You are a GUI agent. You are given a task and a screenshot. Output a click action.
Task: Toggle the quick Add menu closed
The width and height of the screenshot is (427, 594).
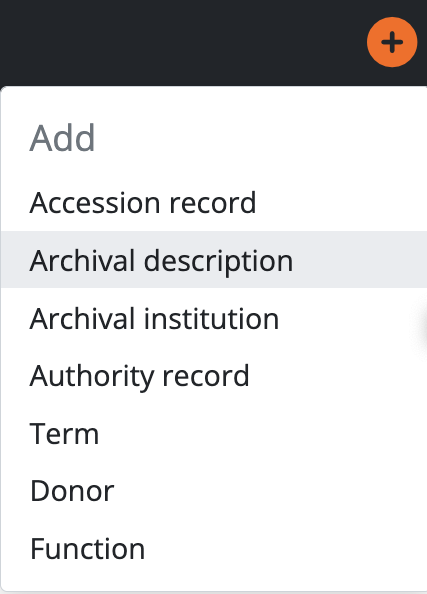click(392, 42)
